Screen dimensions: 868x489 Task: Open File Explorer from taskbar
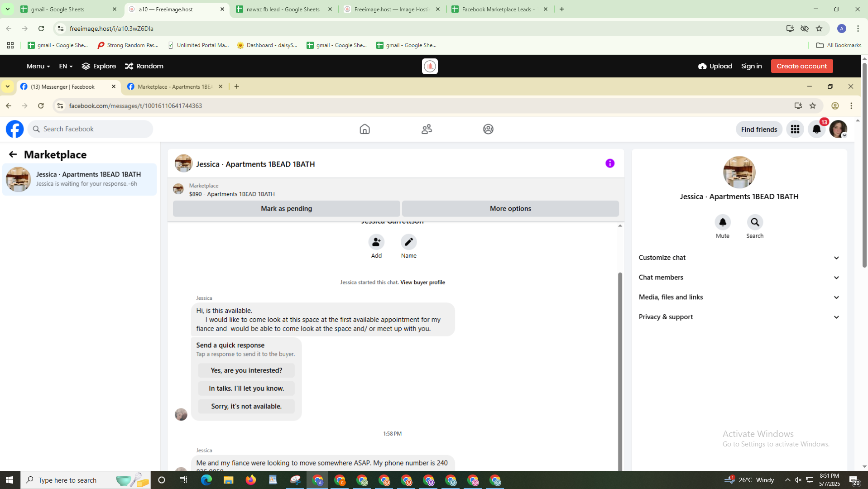coord(228,480)
